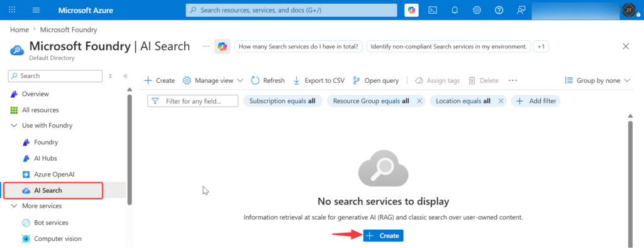Remove the Resource Group filter
The image size is (644, 248).
tap(419, 101)
